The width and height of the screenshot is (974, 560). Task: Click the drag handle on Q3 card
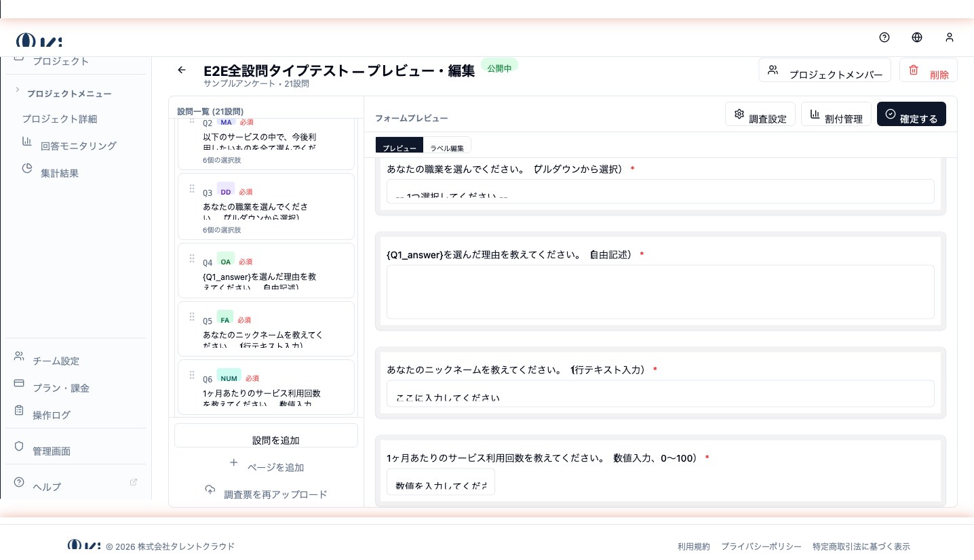click(192, 188)
